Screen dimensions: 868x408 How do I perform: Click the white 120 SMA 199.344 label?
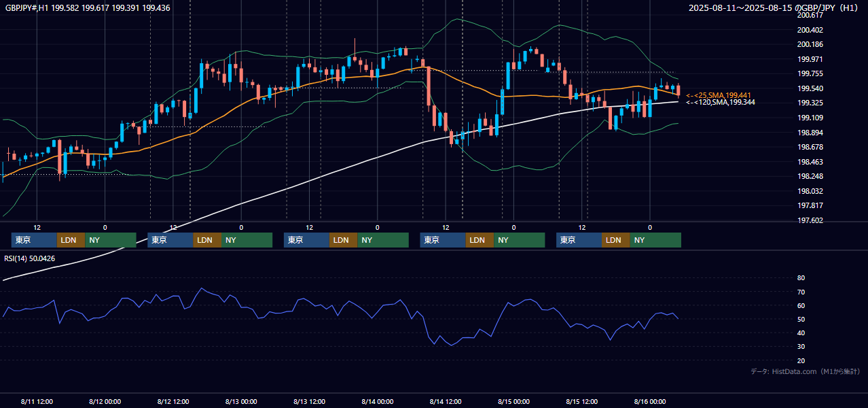coord(720,102)
